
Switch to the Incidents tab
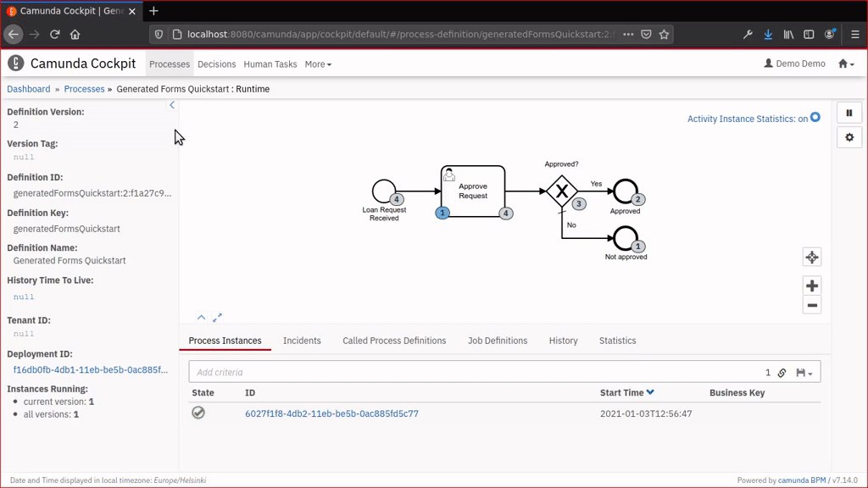[302, 341]
